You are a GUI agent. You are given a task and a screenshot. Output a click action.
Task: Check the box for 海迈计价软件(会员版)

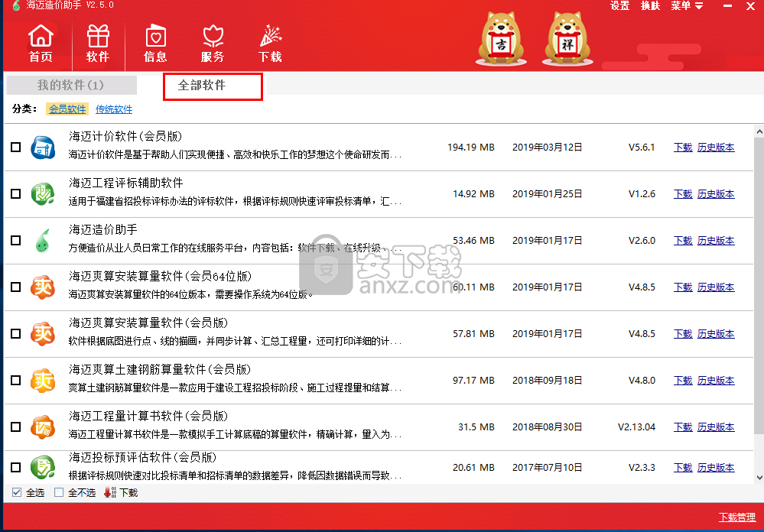[x=16, y=147]
